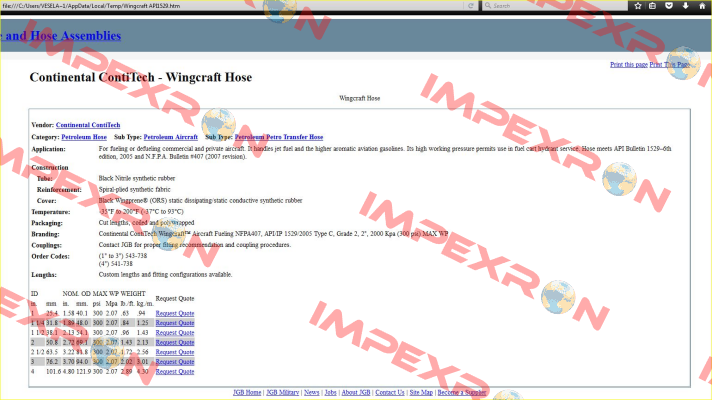This screenshot has height=400, width=712.
Task: Click the 'Couplings:' label
Action: click(x=47, y=245)
